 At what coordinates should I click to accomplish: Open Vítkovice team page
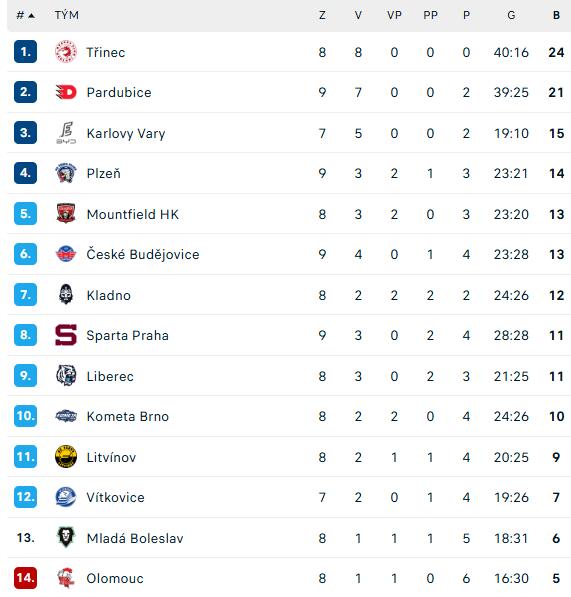115,497
